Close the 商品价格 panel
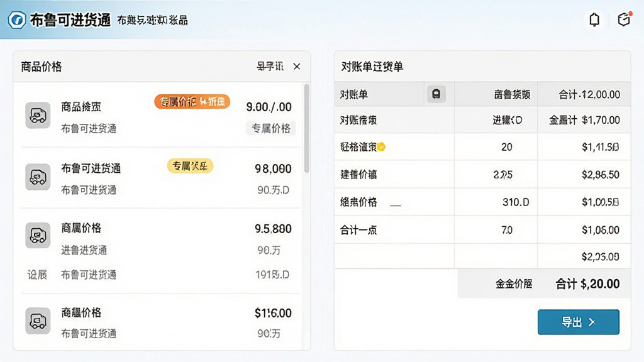 coord(297,67)
